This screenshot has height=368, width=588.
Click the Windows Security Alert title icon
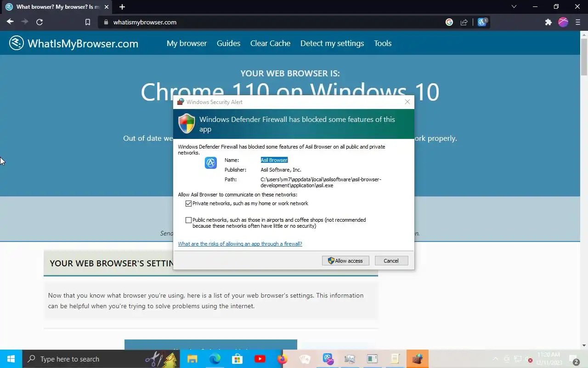[x=181, y=102]
